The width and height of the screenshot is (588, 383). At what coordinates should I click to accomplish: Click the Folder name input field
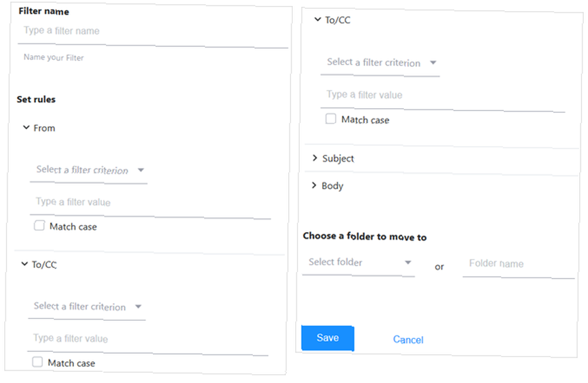coord(519,266)
